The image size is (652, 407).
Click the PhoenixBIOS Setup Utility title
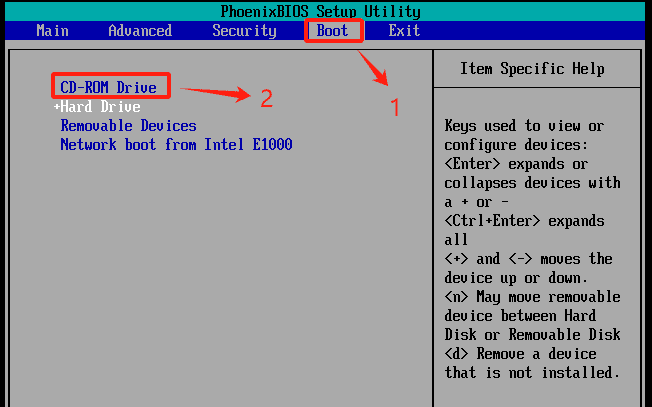(325, 12)
